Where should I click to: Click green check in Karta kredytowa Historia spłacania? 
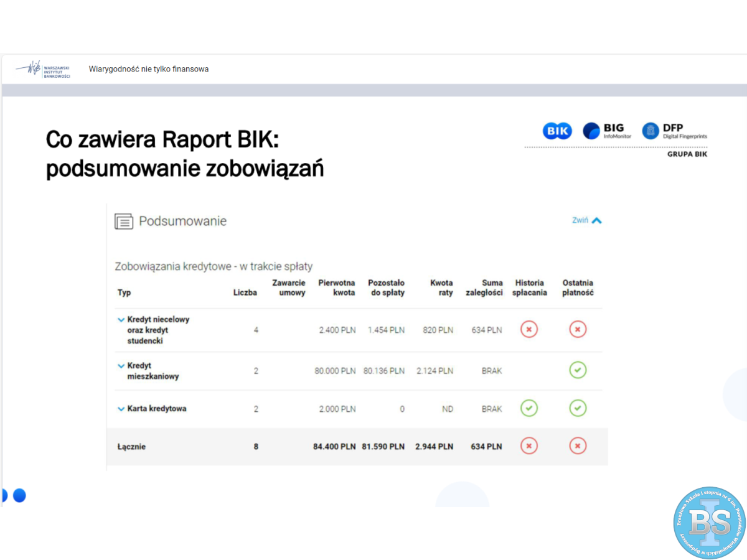(529, 409)
